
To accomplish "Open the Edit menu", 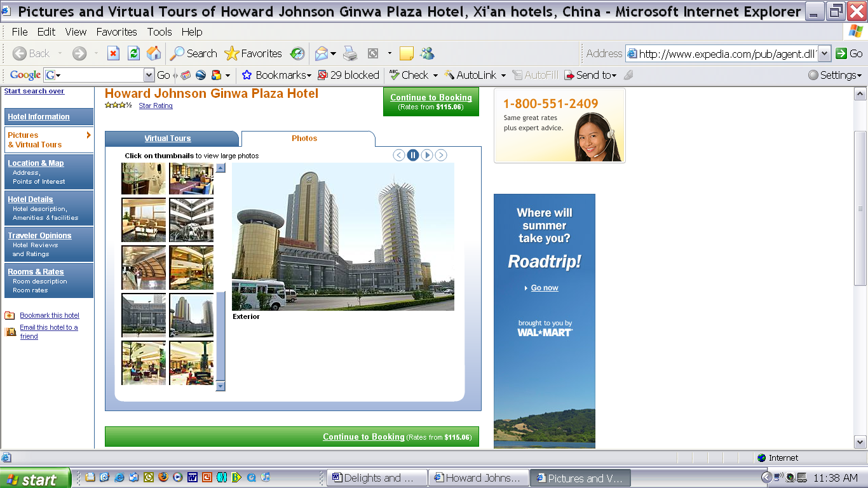I will pos(46,32).
